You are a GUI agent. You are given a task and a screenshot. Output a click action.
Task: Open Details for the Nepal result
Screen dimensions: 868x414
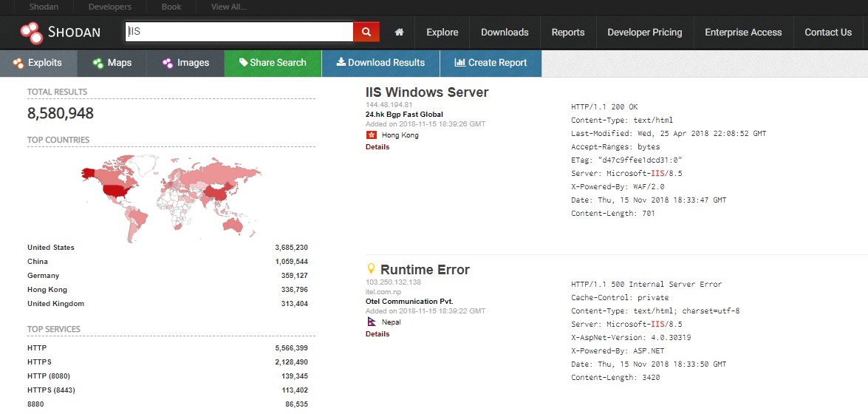(377, 333)
